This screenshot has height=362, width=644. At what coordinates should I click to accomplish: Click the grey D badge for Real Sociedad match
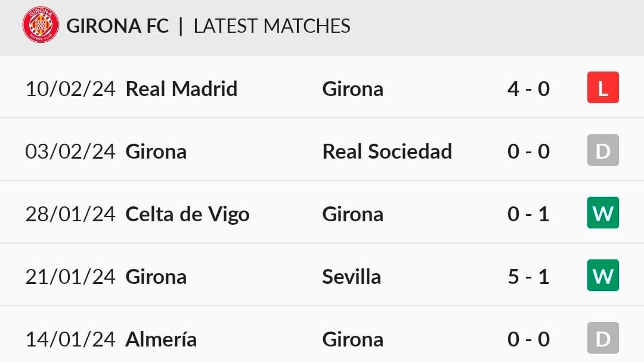coord(603,150)
